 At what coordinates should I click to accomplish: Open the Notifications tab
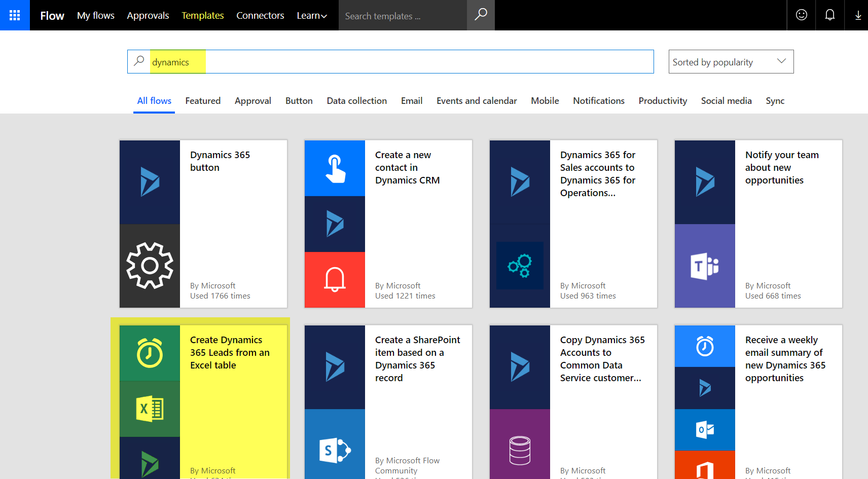pyautogui.click(x=599, y=101)
